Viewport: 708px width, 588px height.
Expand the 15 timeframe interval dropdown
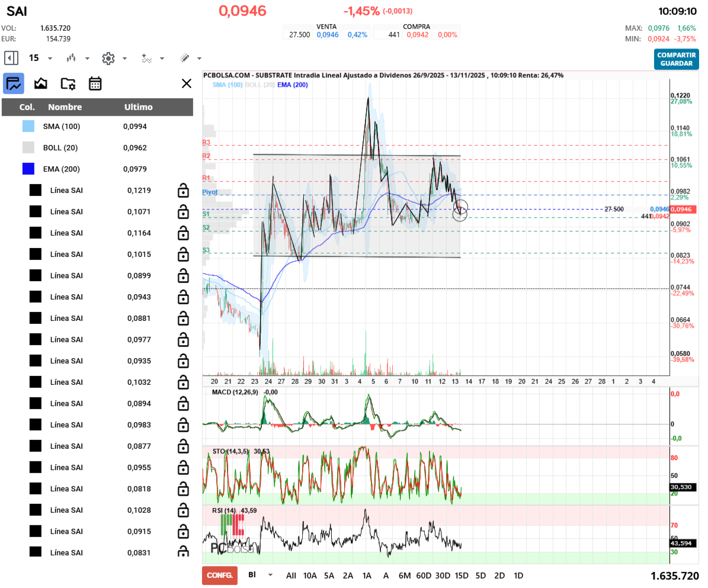[x=50, y=58]
